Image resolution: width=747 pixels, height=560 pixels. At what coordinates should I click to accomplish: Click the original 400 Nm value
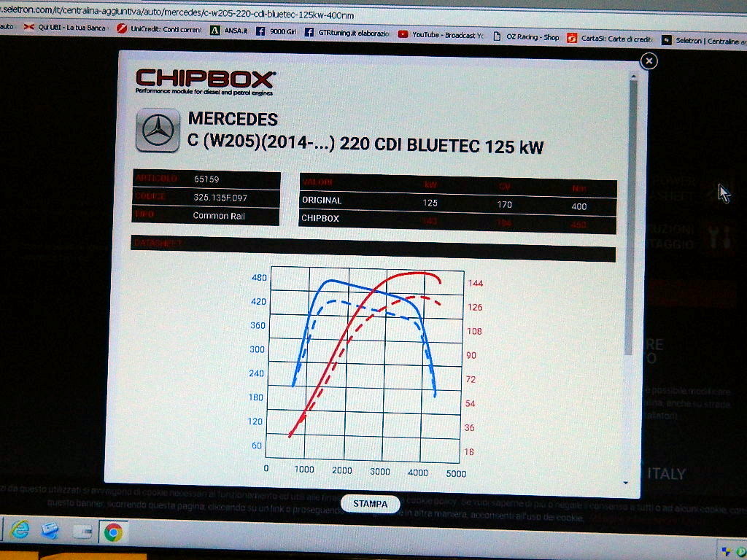click(x=578, y=206)
